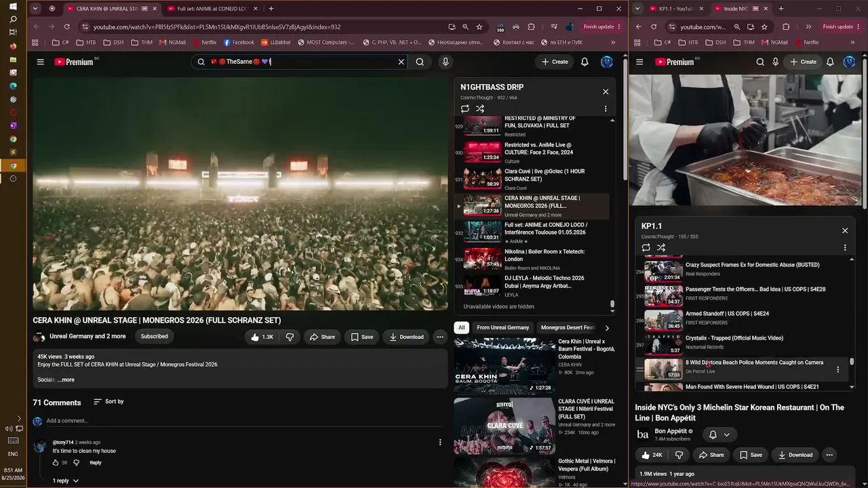
Task: Open notifications bell in left YouTube window
Action: [585, 62]
